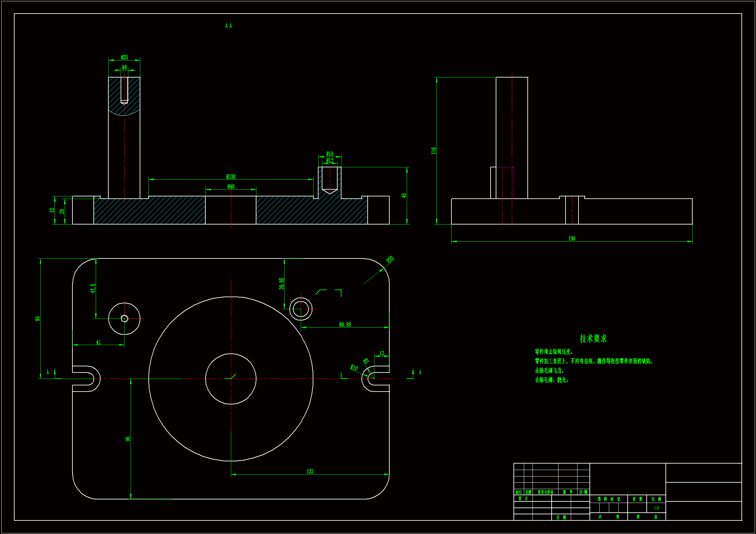The image size is (756, 534).
Task: Select the 116 height dimension text
Action: point(434,151)
